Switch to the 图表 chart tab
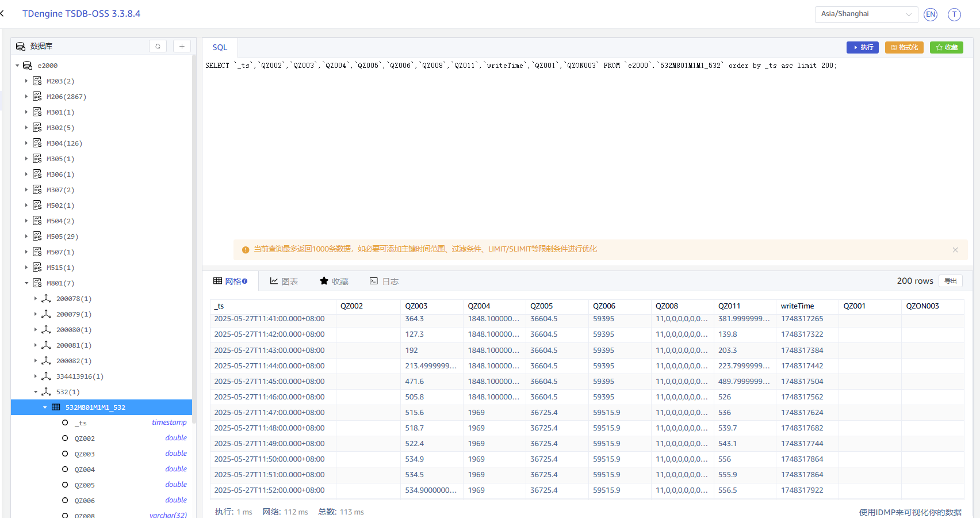 284,281
